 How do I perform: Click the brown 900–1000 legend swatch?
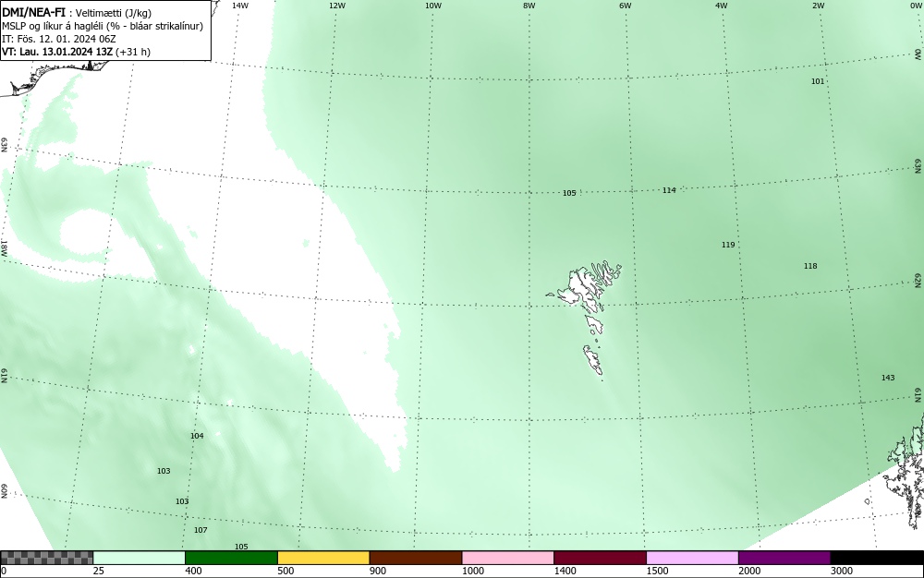click(416, 558)
